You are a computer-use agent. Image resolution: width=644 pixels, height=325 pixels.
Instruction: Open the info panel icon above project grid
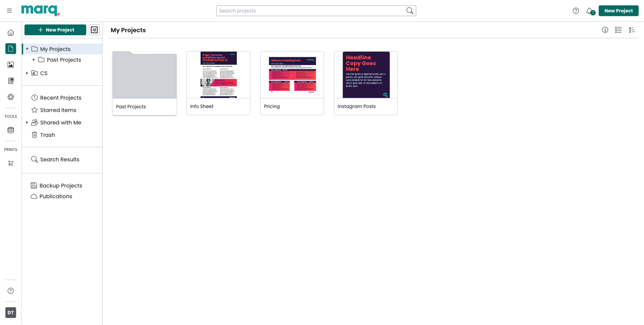tap(605, 30)
